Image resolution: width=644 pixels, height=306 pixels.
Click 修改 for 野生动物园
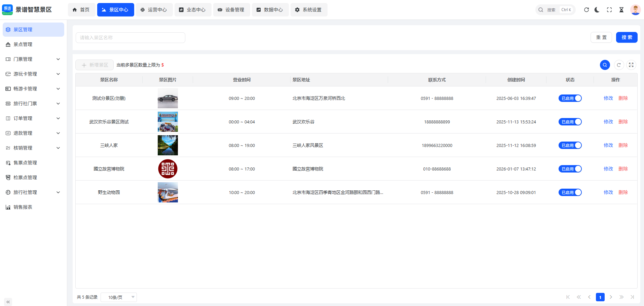pyautogui.click(x=608, y=192)
